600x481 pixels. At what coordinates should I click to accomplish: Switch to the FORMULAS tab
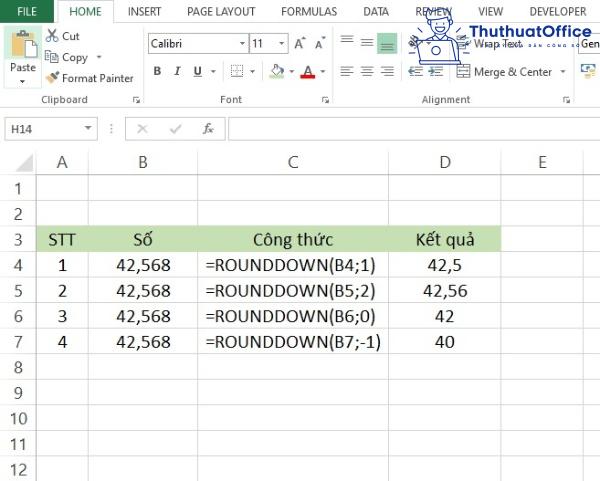309,11
